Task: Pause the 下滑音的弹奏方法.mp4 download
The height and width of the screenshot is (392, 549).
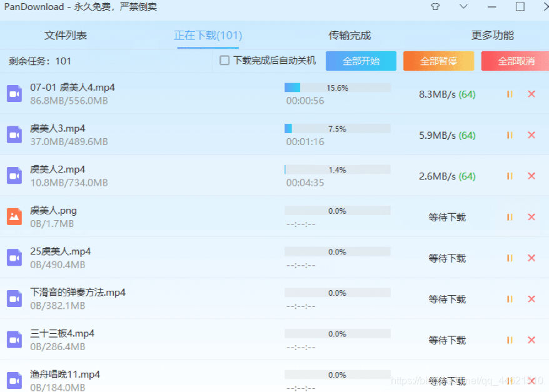Action: coord(510,299)
